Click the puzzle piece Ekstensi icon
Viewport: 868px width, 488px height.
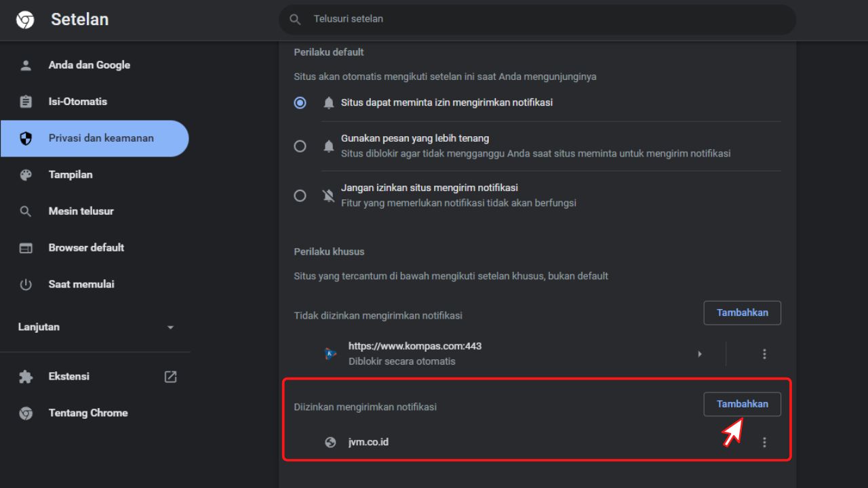(26, 377)
